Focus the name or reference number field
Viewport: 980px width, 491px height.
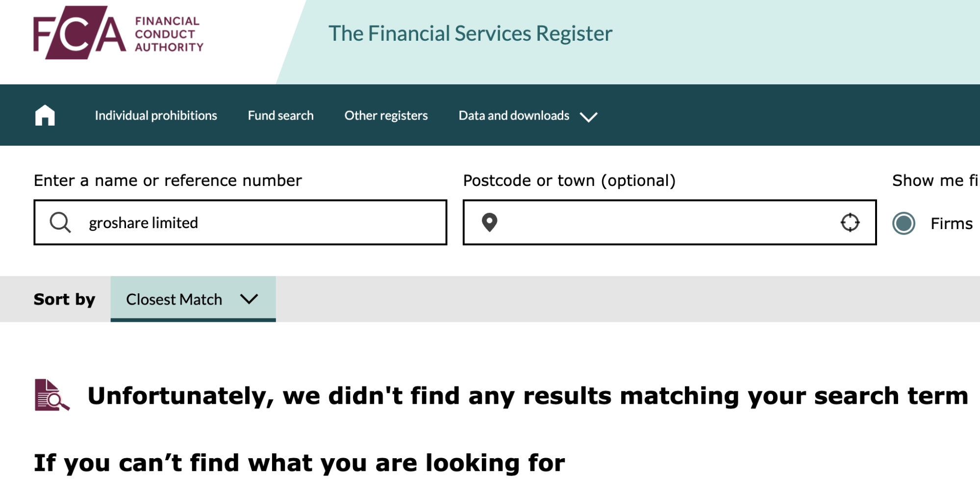coord(240,222)
